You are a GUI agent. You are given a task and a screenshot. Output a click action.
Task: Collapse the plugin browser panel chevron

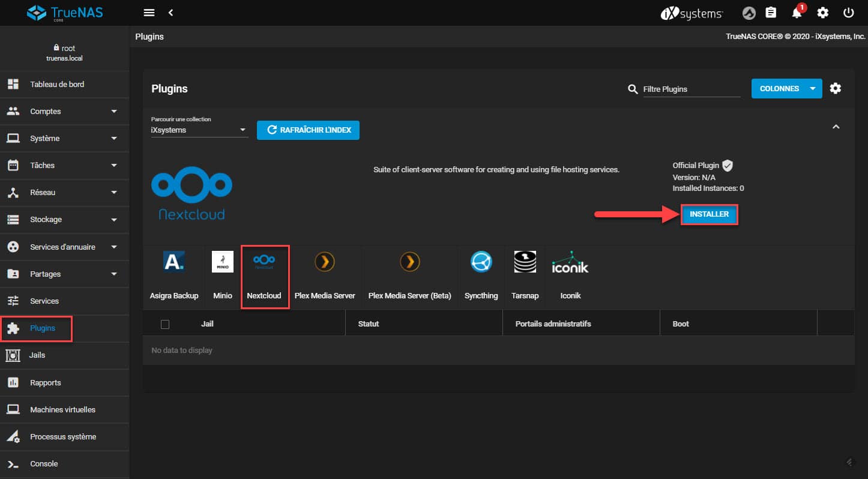coord(836,127)
